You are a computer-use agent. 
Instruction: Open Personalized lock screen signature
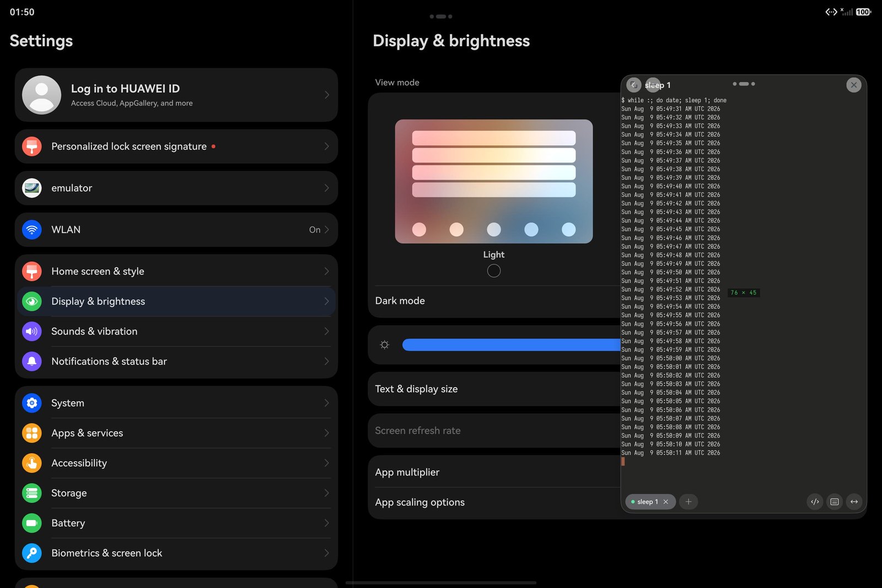(x=176, y=147)
